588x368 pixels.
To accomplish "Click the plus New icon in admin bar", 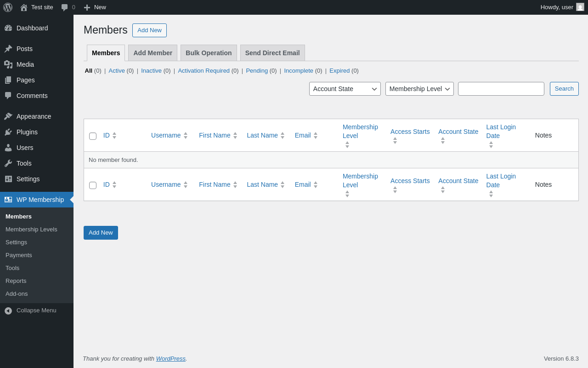I will 87,7.
